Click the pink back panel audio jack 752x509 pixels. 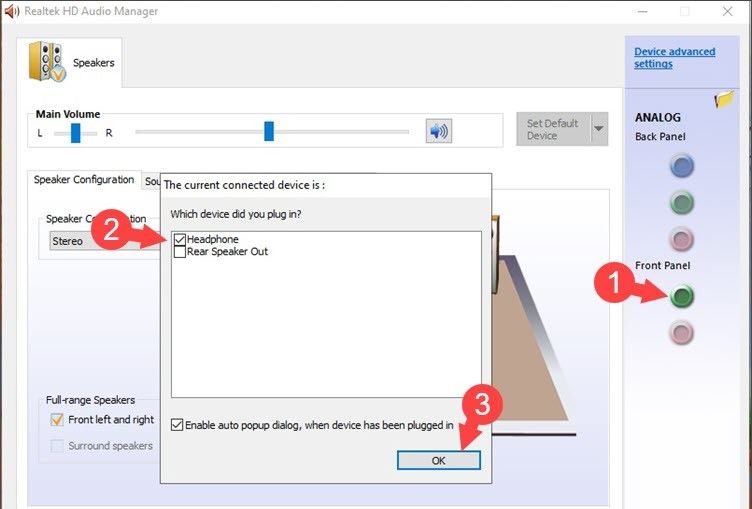pyautogui.click(x=682, y=239)
